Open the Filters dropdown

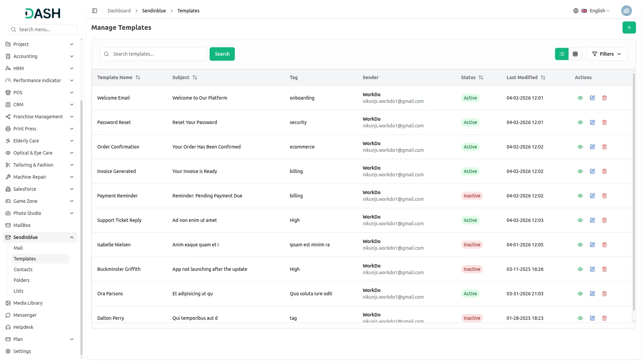tap(606, 54)
